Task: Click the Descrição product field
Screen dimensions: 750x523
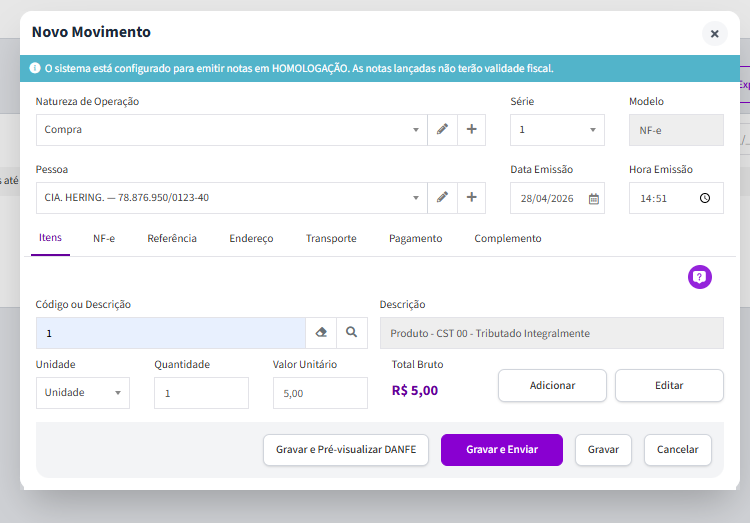Action: (x=551, y=333)
